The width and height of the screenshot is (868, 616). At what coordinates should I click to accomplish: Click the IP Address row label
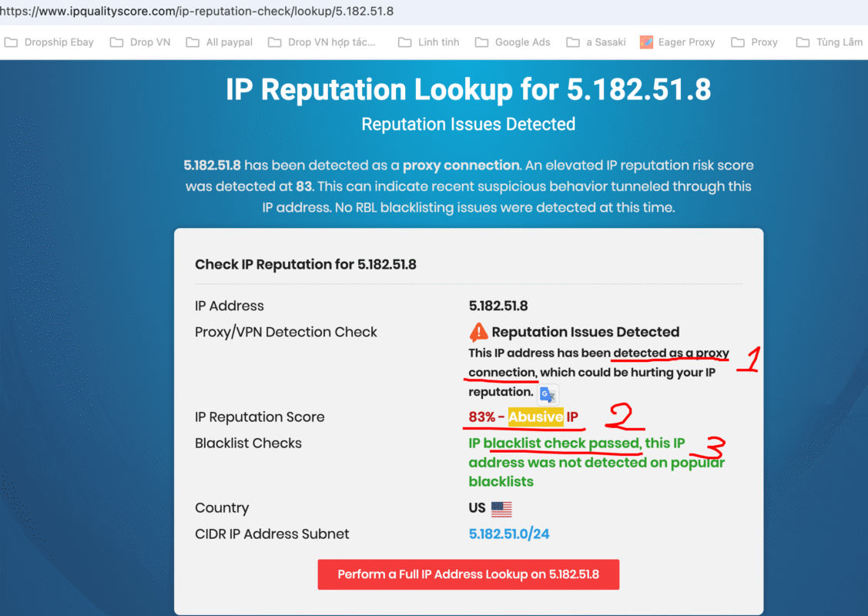(230, 306)
